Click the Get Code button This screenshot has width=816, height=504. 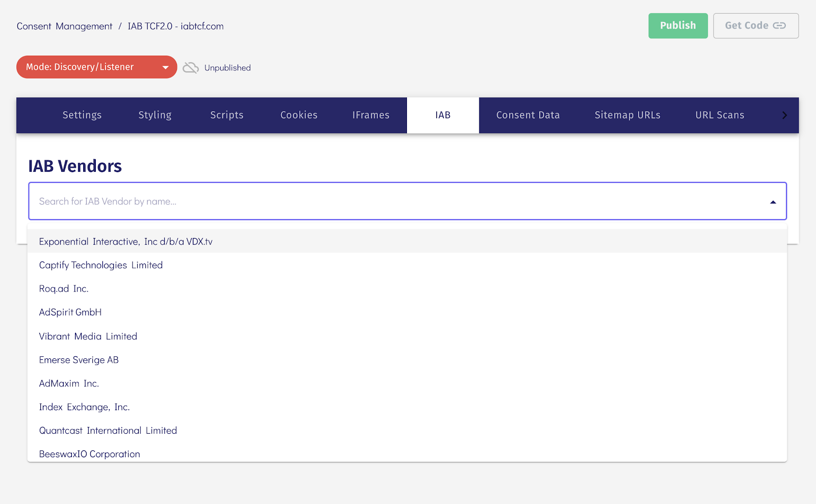[x=756, y=25]
